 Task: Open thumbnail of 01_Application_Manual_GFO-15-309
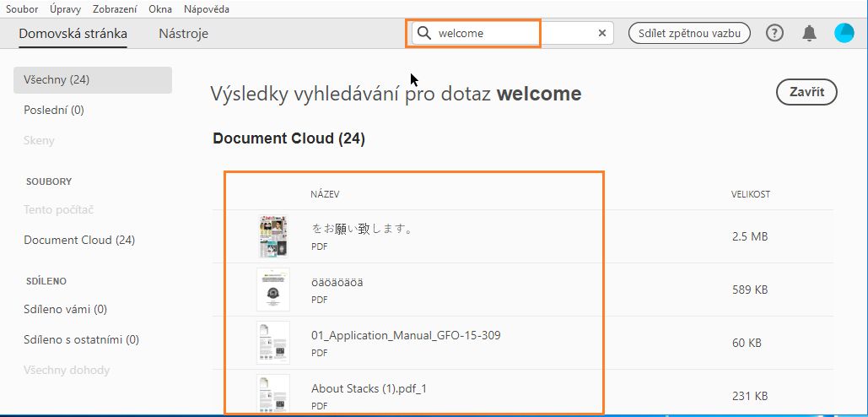[x=273, y=343]
